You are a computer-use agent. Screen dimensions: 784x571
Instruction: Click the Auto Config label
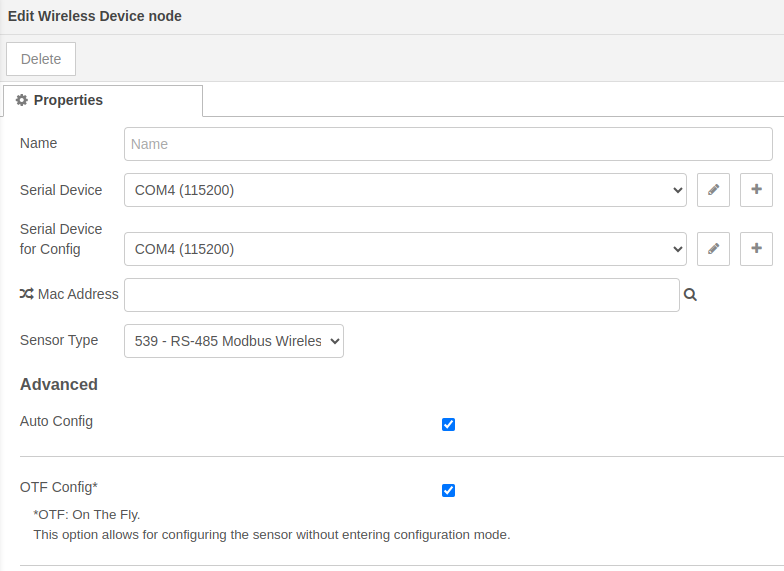56,422
